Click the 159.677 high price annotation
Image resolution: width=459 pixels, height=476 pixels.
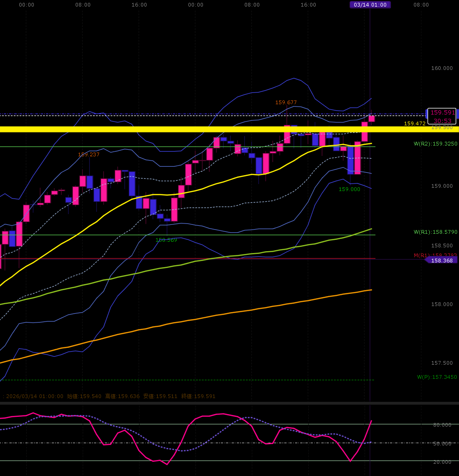coord(286,102)
